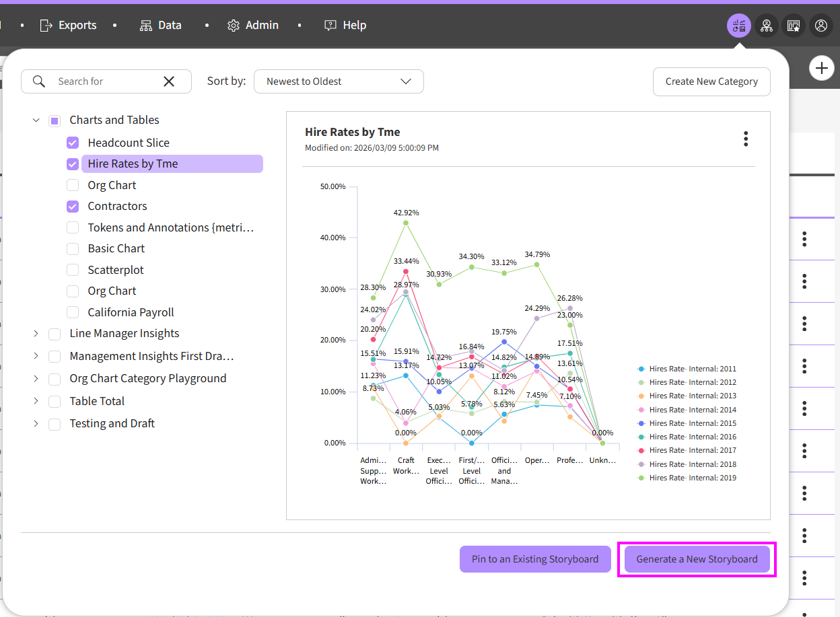Open the user profile icon
840x617 pixels.
point(821,26)
